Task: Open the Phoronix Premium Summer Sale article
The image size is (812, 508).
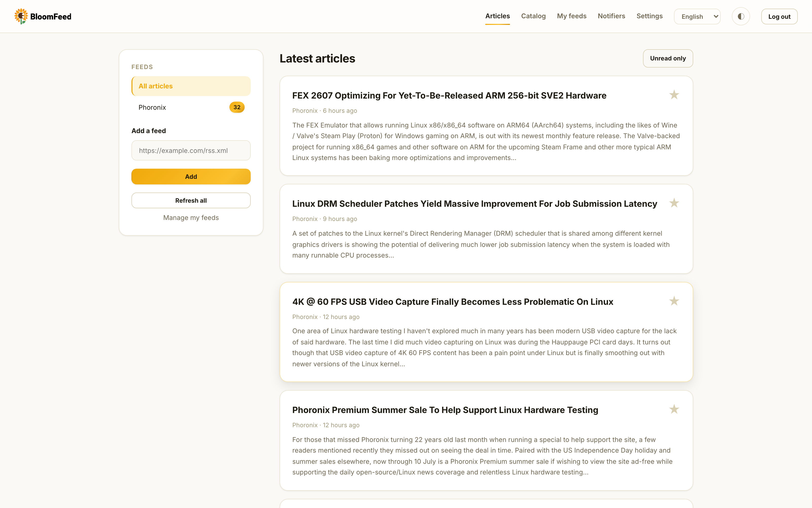Action: click(x=445, y=410)
